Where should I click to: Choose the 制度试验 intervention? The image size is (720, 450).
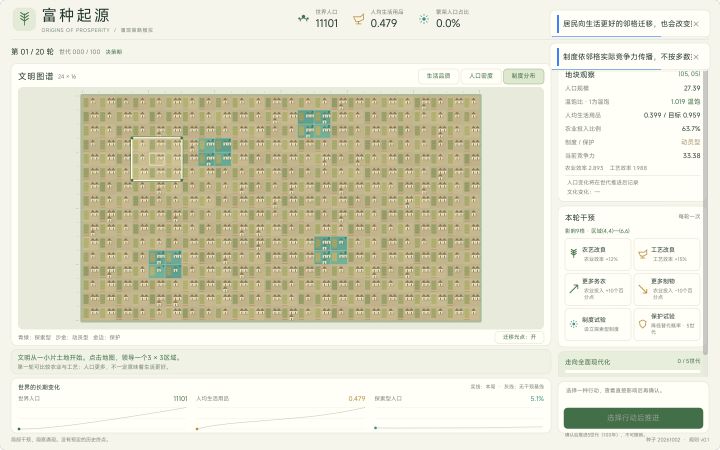[x=597, y=325]
